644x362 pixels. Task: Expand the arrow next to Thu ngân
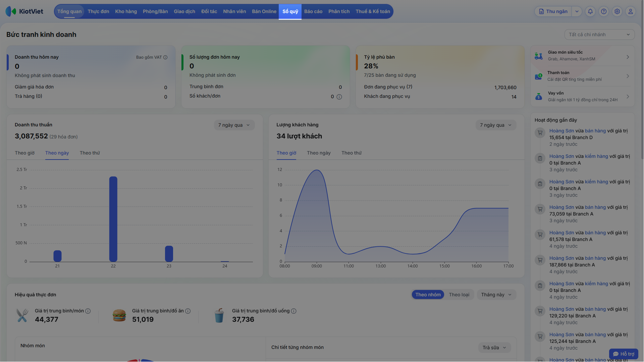(577, 11)
